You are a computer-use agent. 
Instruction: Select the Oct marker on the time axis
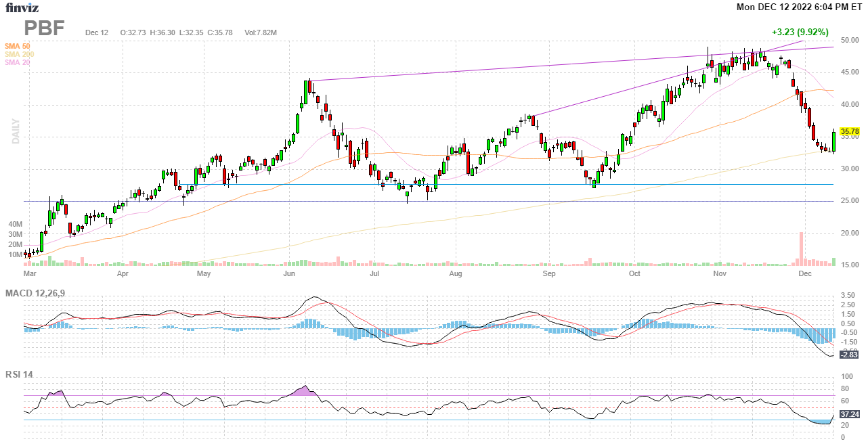pos(634,274)
